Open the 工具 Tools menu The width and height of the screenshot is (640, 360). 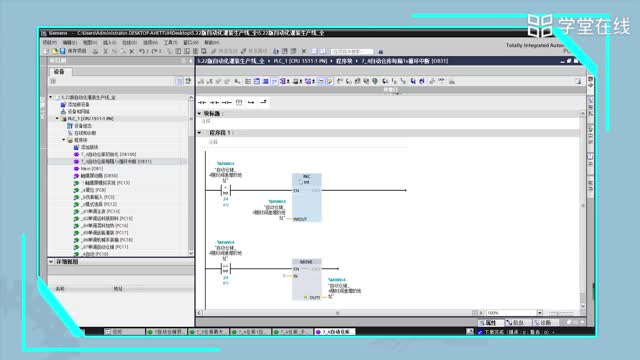pos(171,42)
